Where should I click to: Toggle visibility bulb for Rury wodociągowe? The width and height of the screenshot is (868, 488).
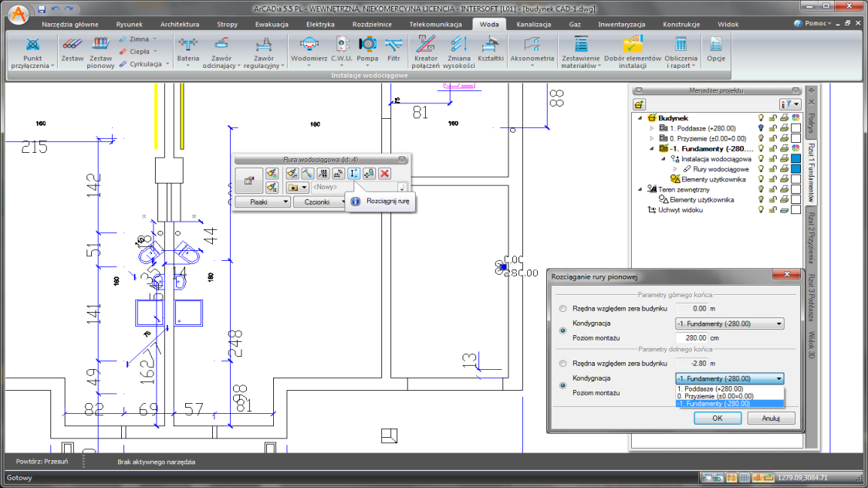pos(762,169)
